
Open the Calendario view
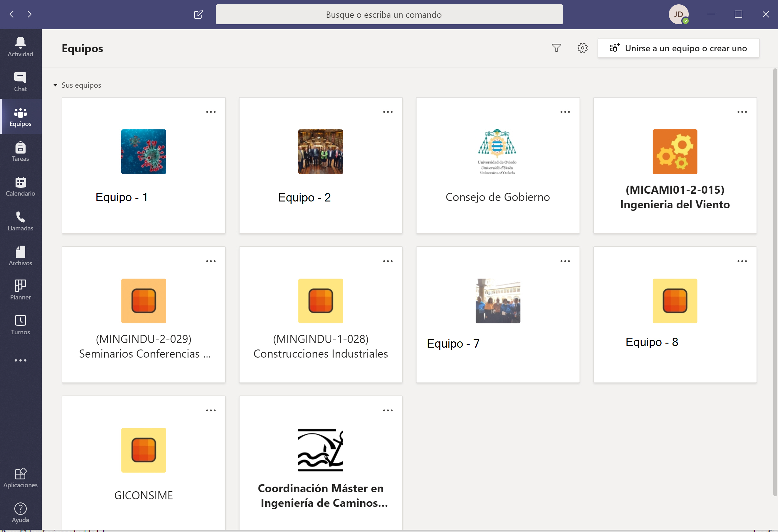pos(21,186)
